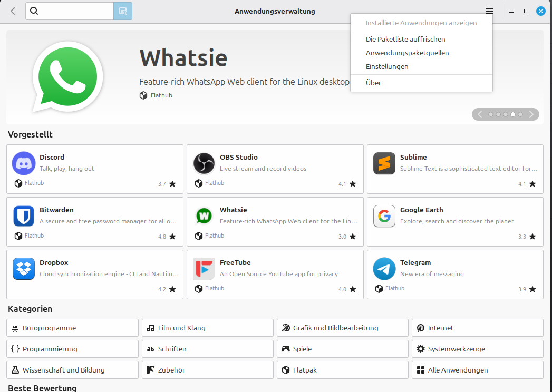The height and width of the screenshot is (392, 552).
Task: Open the Systemwerkzeuge category
Action: coord(478,349)
